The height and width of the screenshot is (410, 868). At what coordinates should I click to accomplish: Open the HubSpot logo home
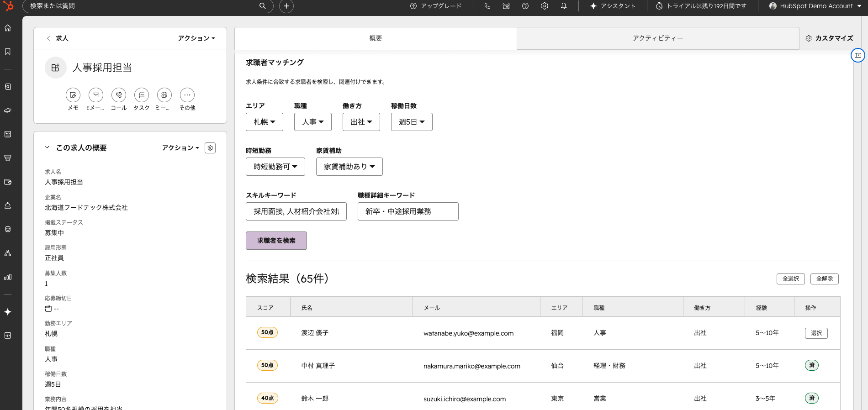pos(8,6)
